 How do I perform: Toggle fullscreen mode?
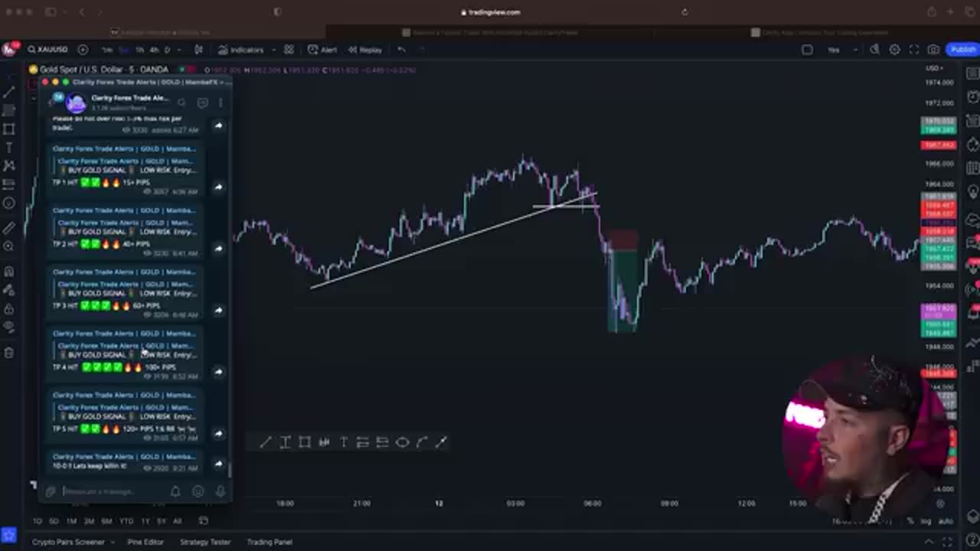pos(913,50)
